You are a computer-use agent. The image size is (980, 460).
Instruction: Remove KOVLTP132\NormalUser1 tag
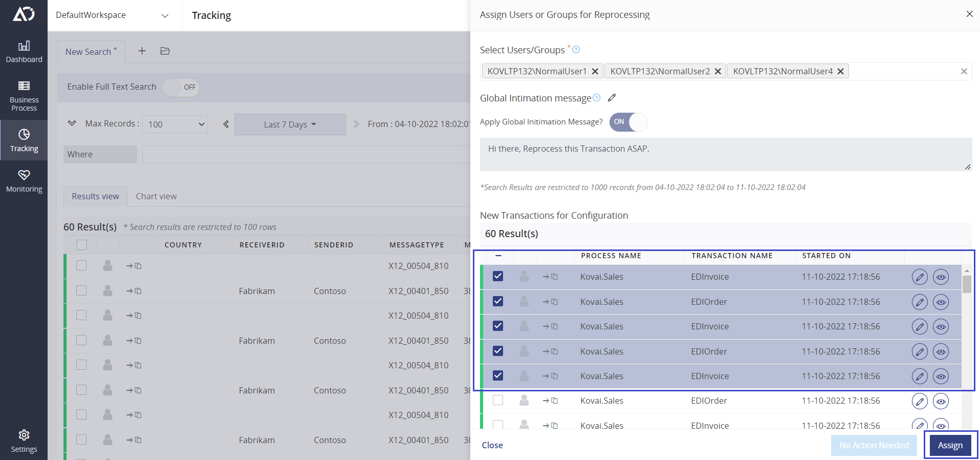click(x=595, y=71)
